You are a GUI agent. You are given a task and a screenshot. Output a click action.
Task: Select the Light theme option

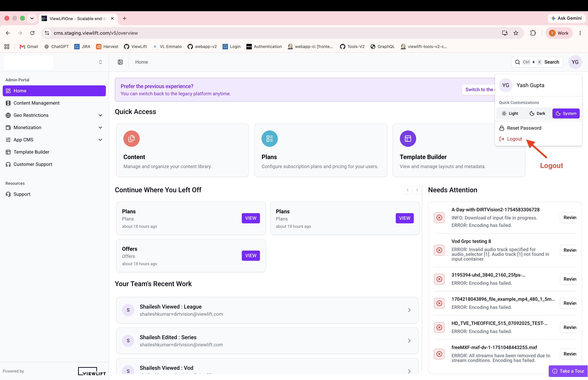(510, 113)
